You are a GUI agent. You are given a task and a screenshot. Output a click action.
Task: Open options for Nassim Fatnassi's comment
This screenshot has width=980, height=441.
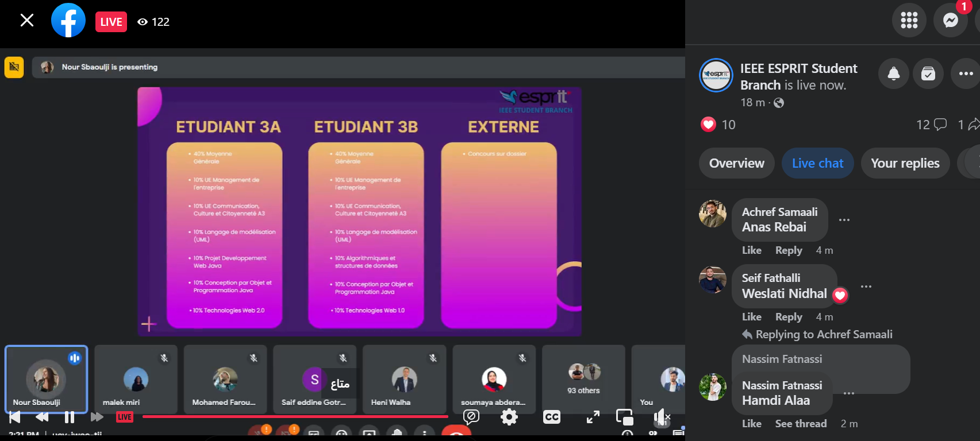849,393
